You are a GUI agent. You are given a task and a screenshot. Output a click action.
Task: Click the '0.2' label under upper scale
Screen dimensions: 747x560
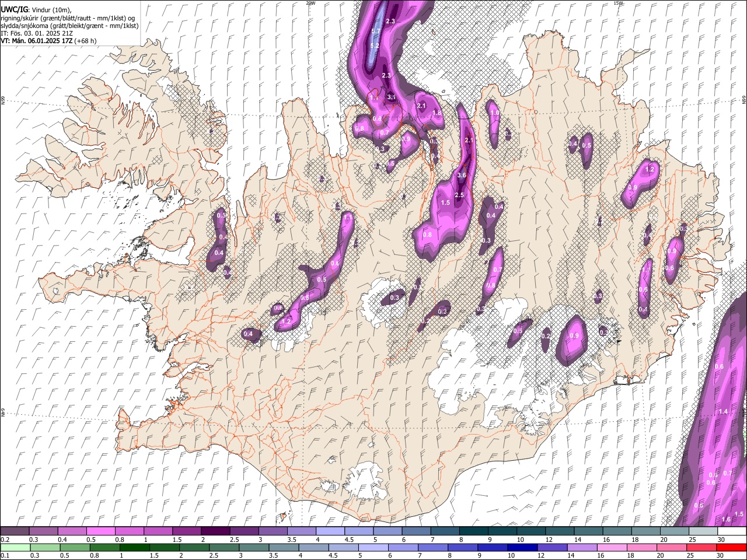click(5, 540)
